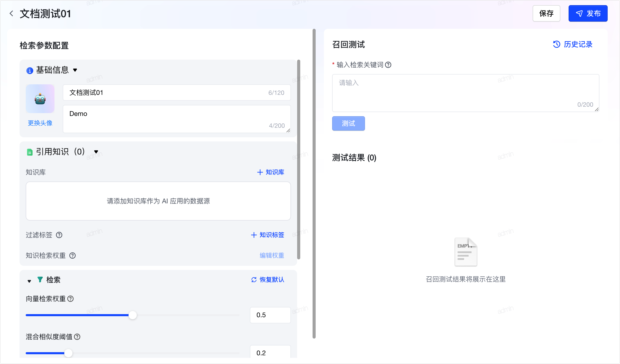Click the left pane outer scrollbar
This screenshot has width=620, height=364.
click(314, 184)
